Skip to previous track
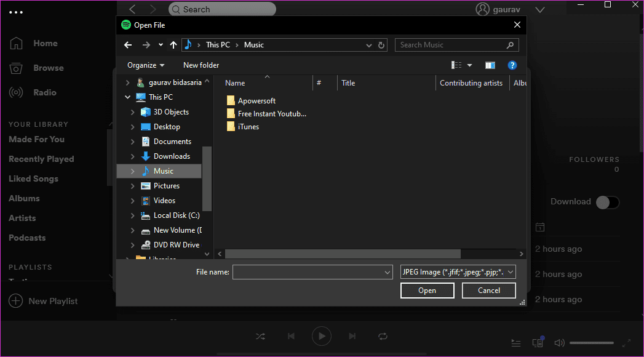Screen dimensions: 644x357 point(291,337)
